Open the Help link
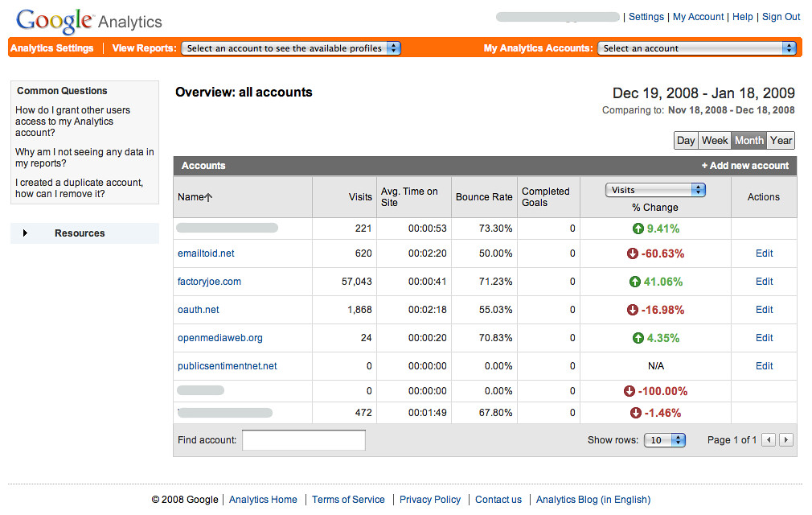 tap(743, 17)
